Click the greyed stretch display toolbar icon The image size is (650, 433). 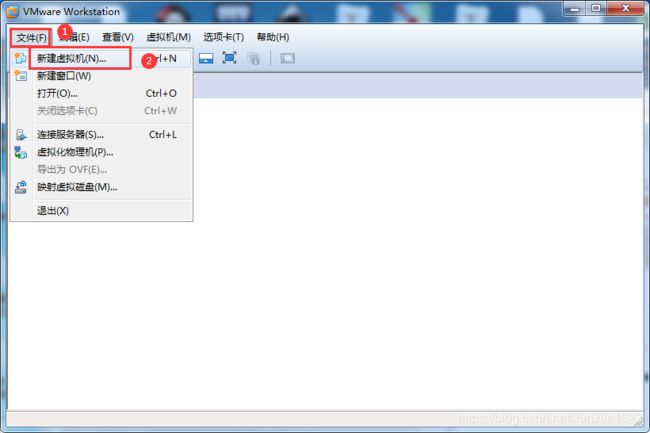(x=287, y=58)
